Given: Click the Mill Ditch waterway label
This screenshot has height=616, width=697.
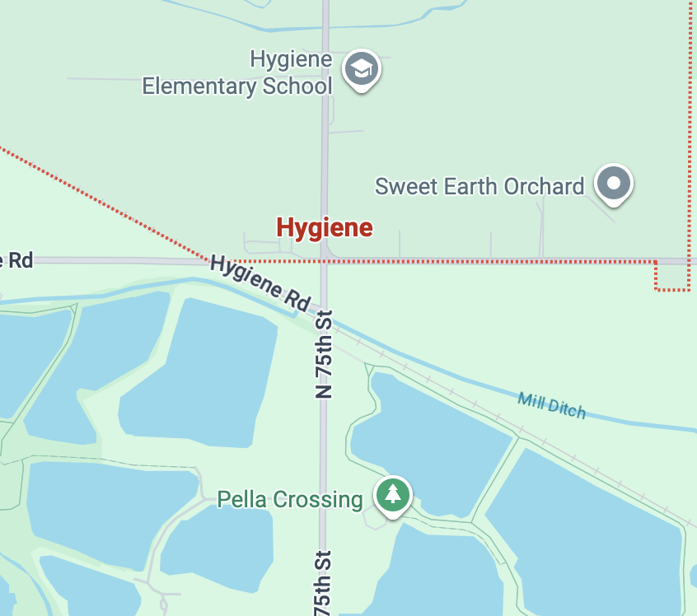Looking at the screenshot, I should (x=552, y=406).
